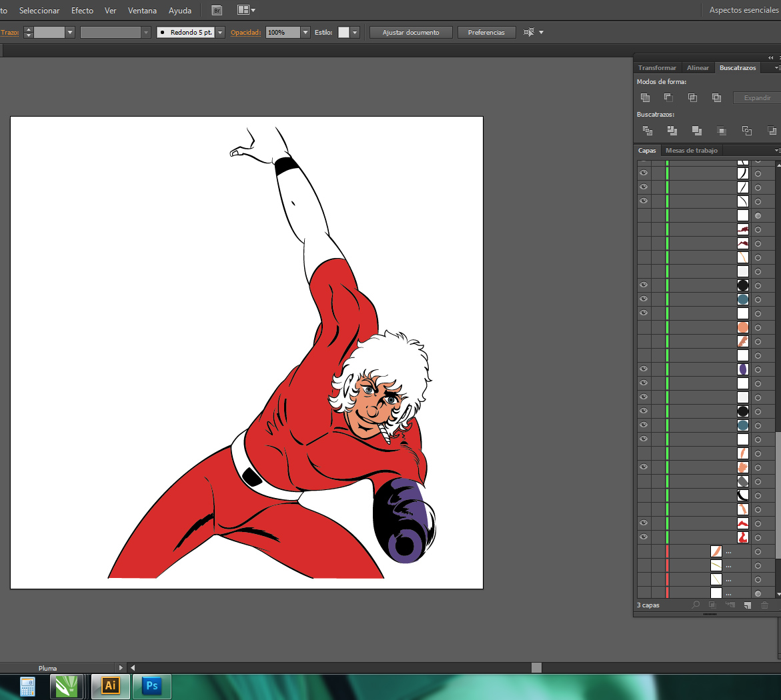Click the Trazo link label

pyautogui.click(x=9, y=33)
